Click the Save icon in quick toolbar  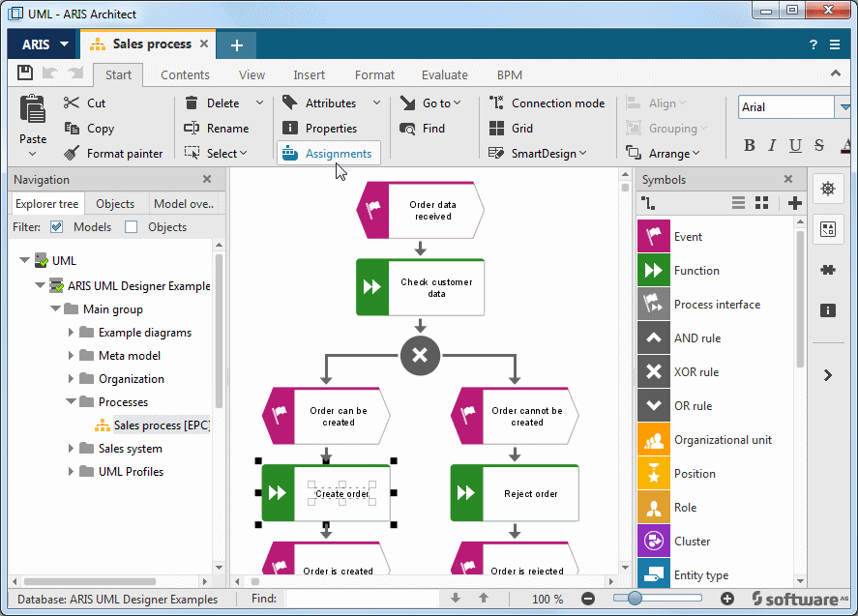(24, 73)
